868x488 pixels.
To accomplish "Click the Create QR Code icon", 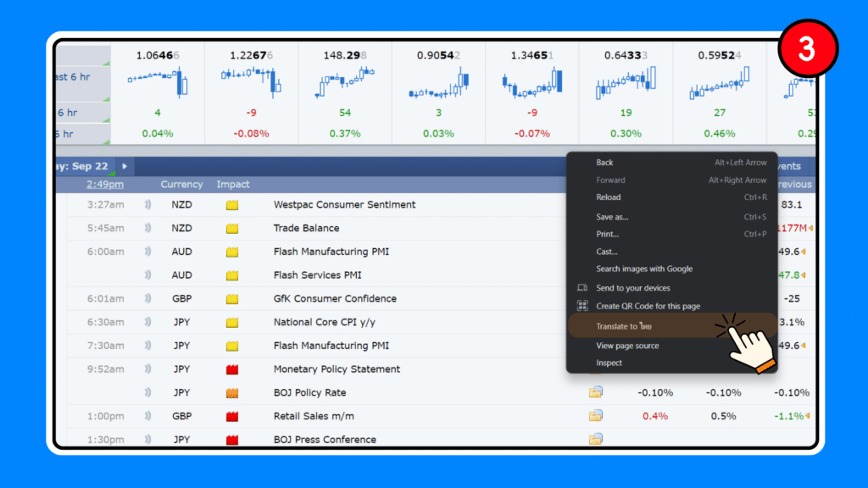I will [582, 306].
